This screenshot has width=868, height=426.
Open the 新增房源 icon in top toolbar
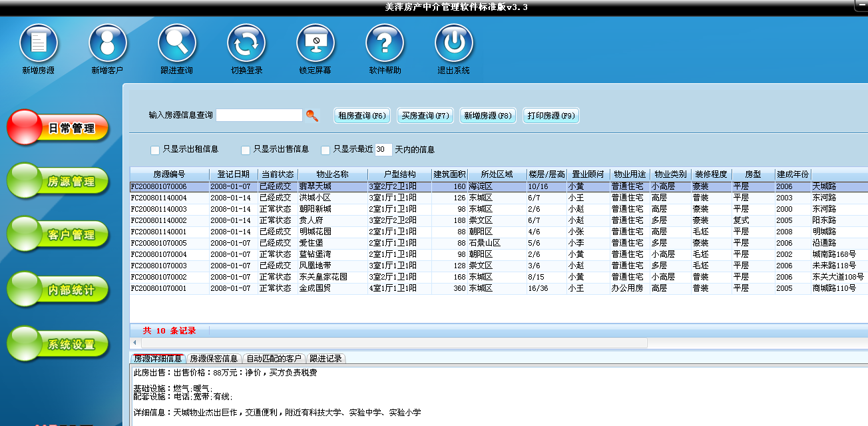39,43
